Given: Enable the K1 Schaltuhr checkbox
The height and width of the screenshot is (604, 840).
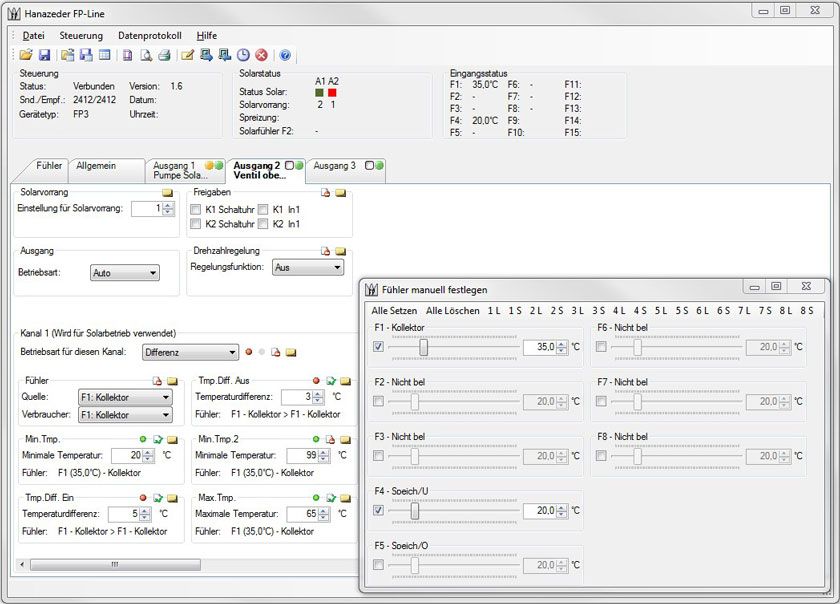Looking at the screenshot, I should point(196,209).
